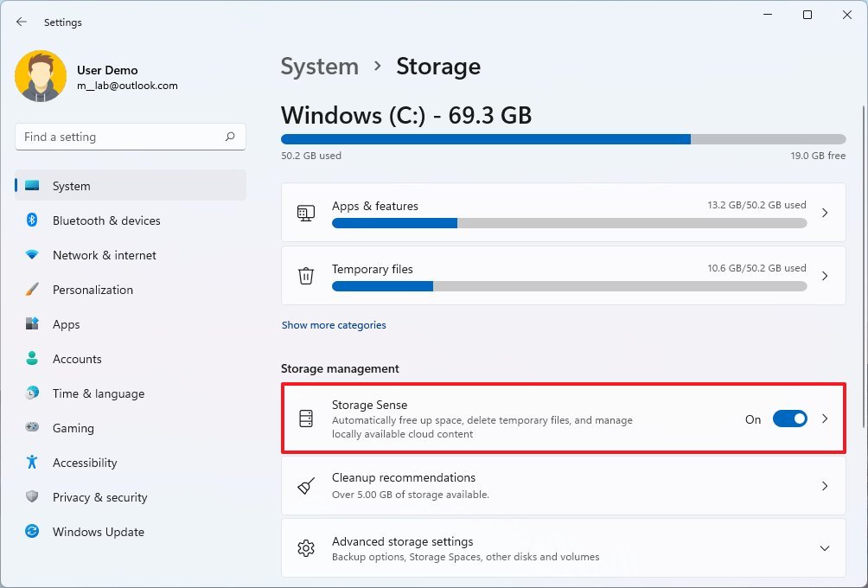Expand Advanced storage settings
The width and height of the screenshot is (868, 588).
[823, 548]
